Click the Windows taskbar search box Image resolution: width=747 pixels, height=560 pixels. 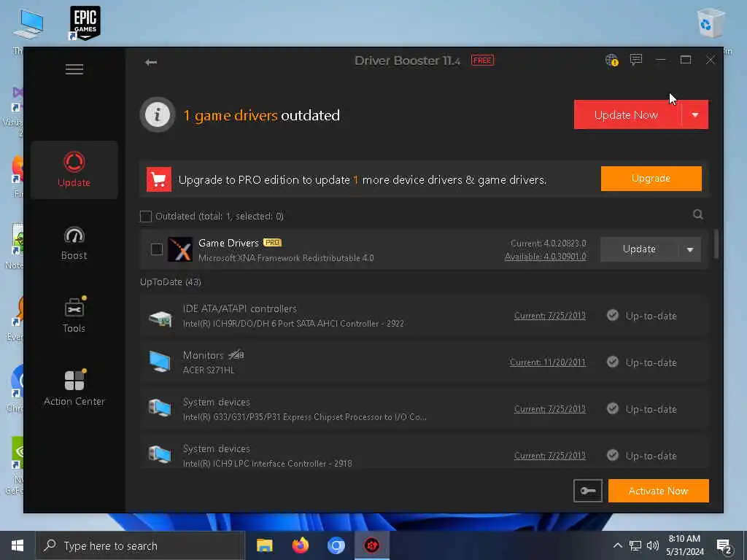click(x=140, y=545)
